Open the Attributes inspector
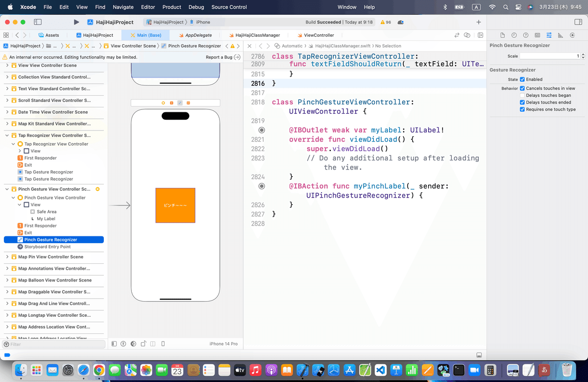588x382 pixels. 549,35
